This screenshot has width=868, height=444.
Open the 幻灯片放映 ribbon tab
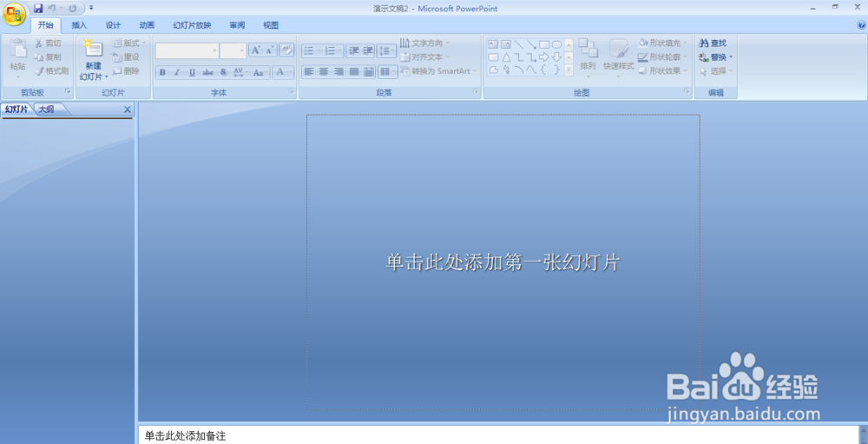click(x=192, y=25)
